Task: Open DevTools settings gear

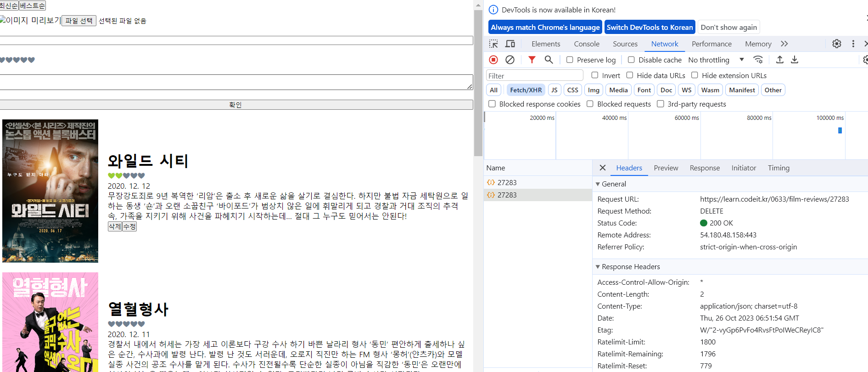Action: click(x=837, y=44)
